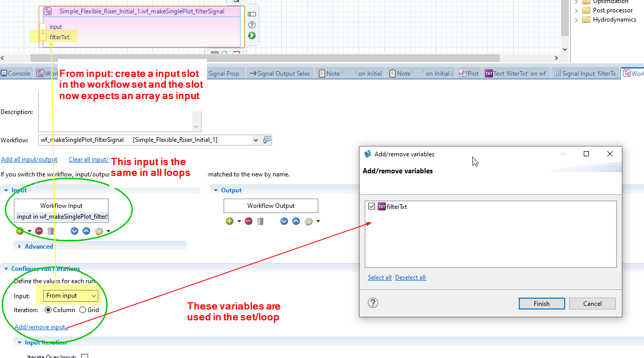Click Finish in Add/remove variables dialog
The image size is (644, 358).
(541, 304)
